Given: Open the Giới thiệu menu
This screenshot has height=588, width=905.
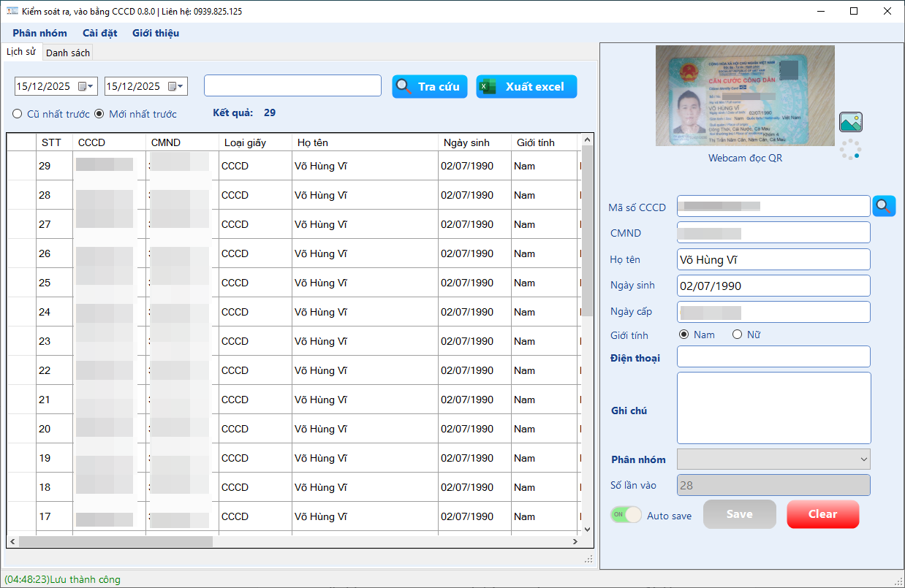Looking at the screenshot, I should (x=155, y=33).
